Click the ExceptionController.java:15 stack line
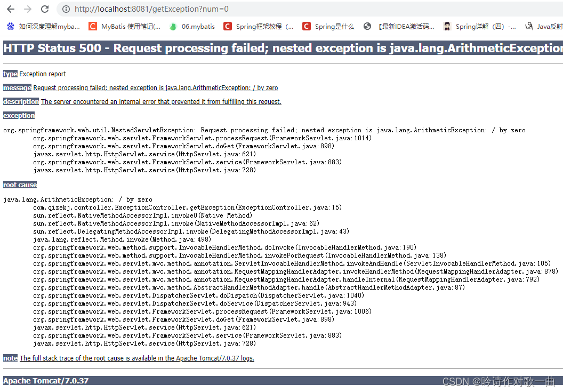 [x=188, y=207]
